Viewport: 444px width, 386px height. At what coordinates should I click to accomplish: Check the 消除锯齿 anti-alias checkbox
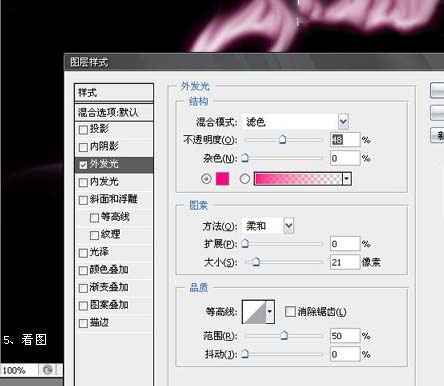(x=290, y=312)
